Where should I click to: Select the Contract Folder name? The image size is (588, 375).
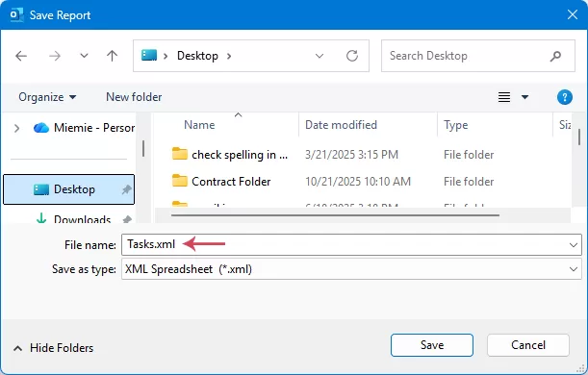coord(231,182)
